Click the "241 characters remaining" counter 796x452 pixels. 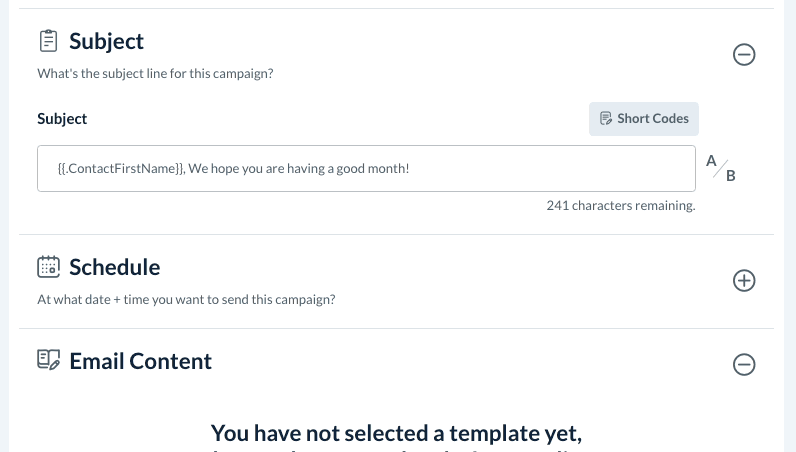(620, 206)
